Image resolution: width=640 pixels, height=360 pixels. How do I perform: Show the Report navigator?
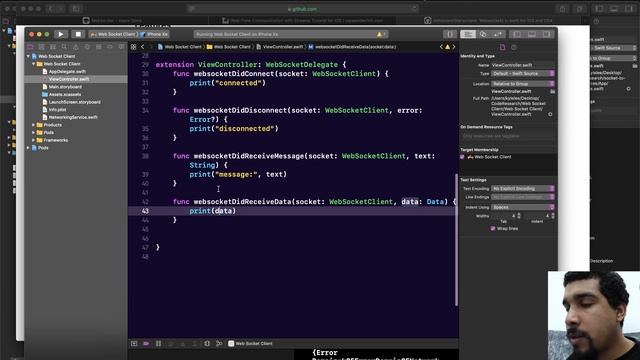[x=122, y=47]
